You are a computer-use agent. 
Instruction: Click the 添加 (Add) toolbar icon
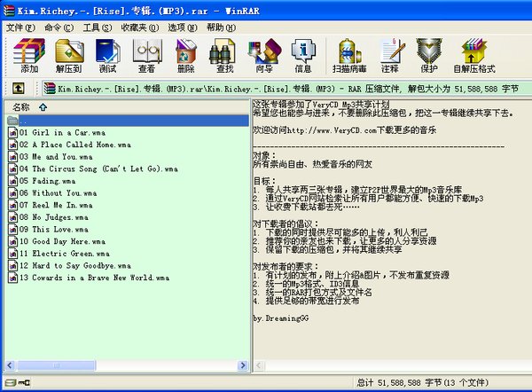point(29,56)
